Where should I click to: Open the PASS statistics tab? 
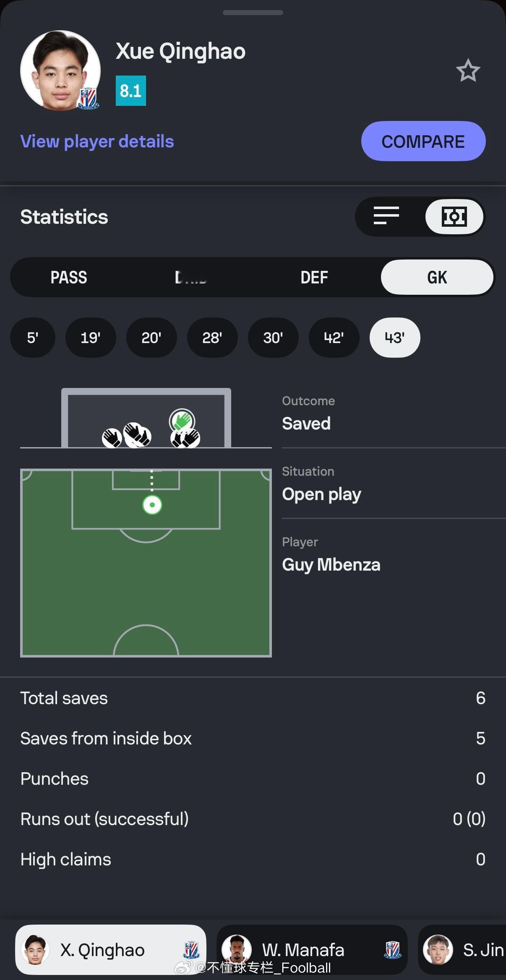pyautogui.click(x=69, y=278)
